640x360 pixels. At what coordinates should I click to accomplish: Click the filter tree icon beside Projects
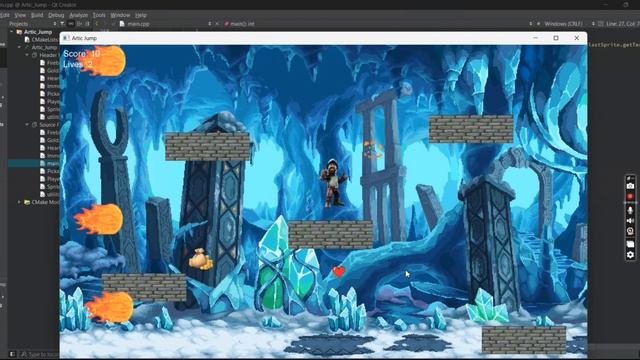62,24
